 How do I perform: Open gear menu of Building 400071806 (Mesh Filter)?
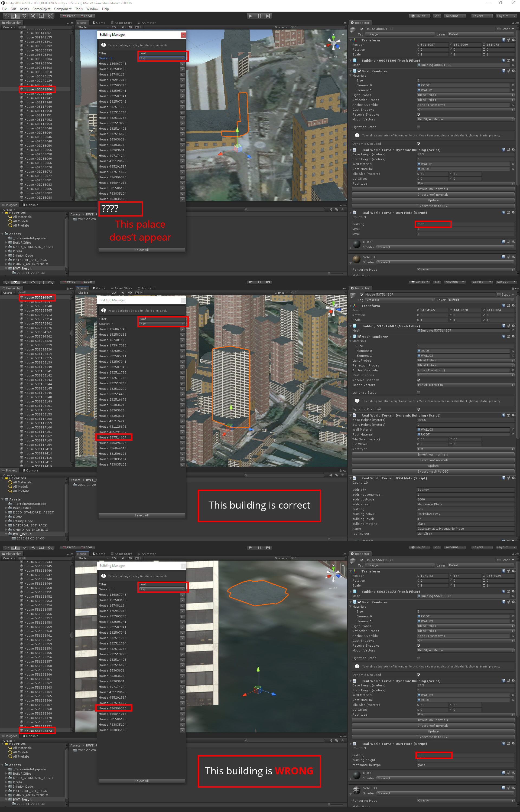[513, 60]
